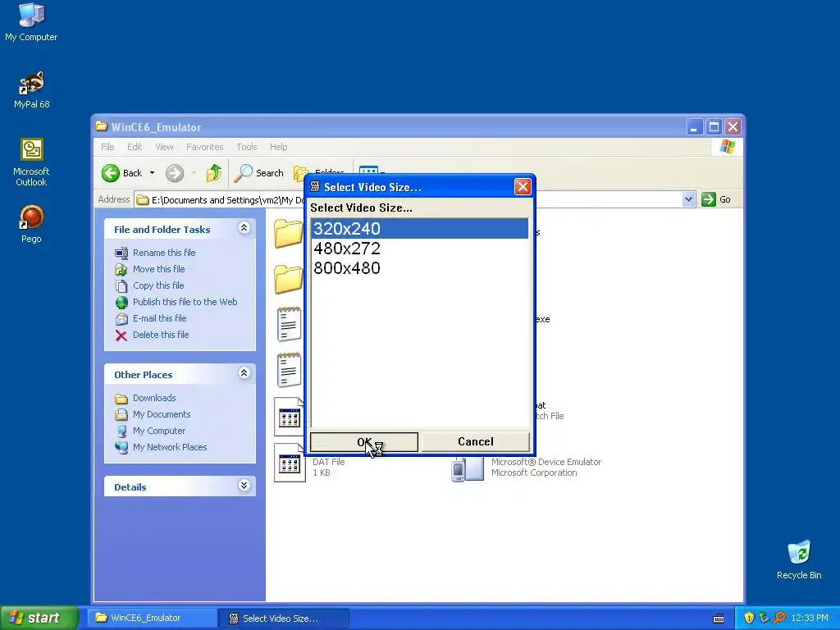840x630 pixels.
Task: Go to My Computer in Other Places
Action: point(159,431)
